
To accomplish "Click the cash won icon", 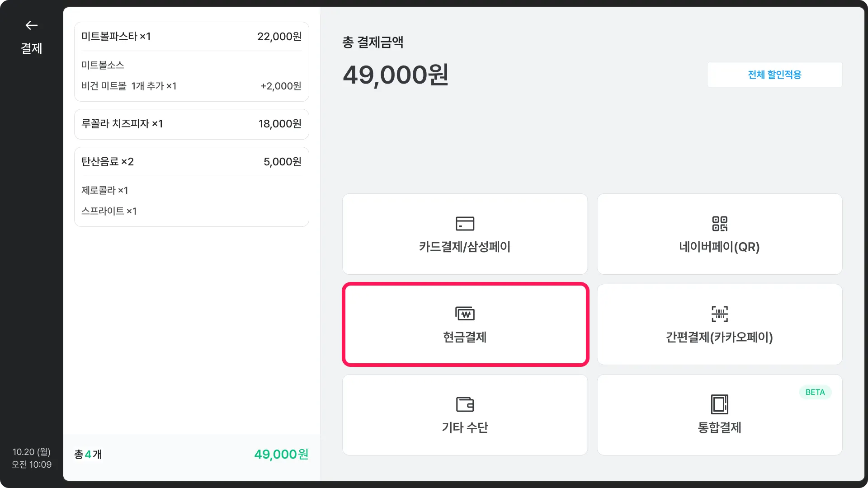I will point(465,314).
